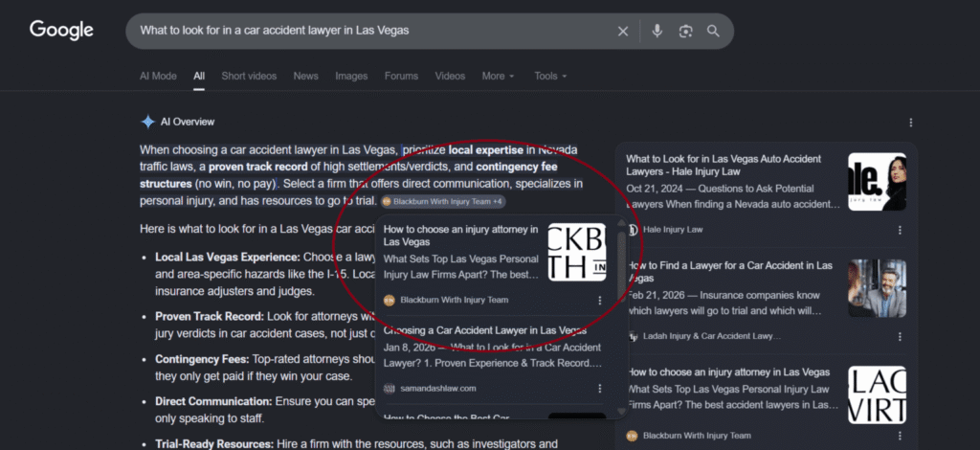Open What to Look for in Las Vegas Auto Accident Lawyers
Viewport: 980px width, 450px height.
tap(724, 165)
